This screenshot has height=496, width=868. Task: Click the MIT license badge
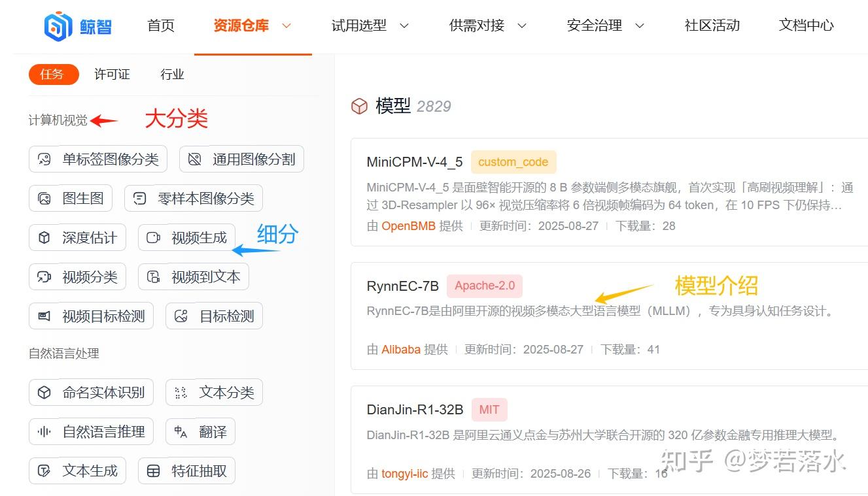tap(489, 410)
